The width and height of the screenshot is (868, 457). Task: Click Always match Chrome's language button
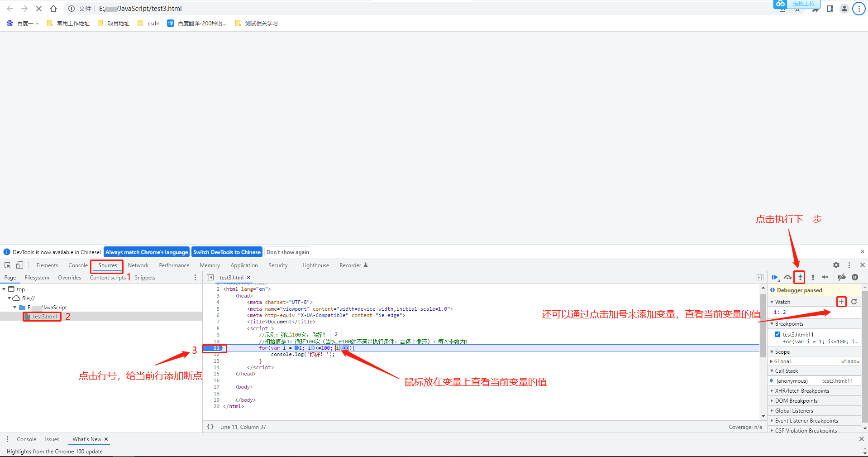point(147,252)
